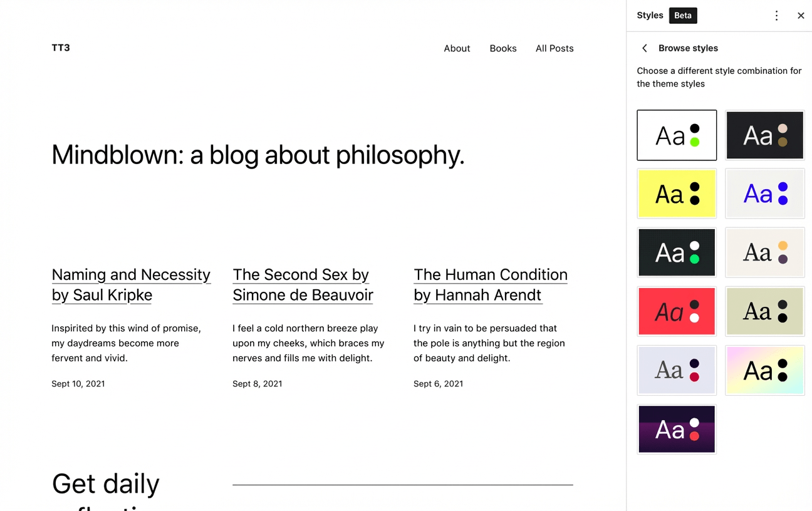Viewport: 812px width, 511px height.
Task: Apply the red style variation
Action: point(677,311)
